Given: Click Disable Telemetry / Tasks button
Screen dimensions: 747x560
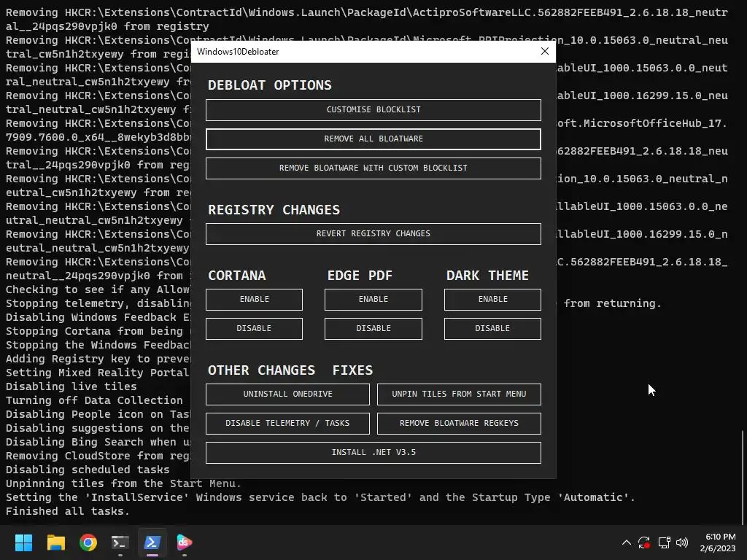Looking at the screenshot, I should click(x=287, y=424).
